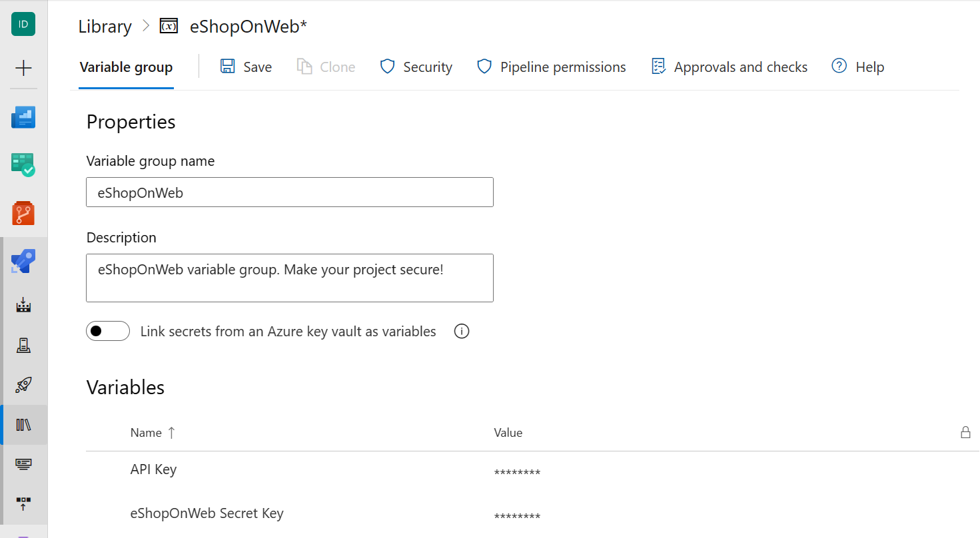Open Repos using the orange branch icon
The height and width of the screenshot is (538, 980).
pos(23,213)
